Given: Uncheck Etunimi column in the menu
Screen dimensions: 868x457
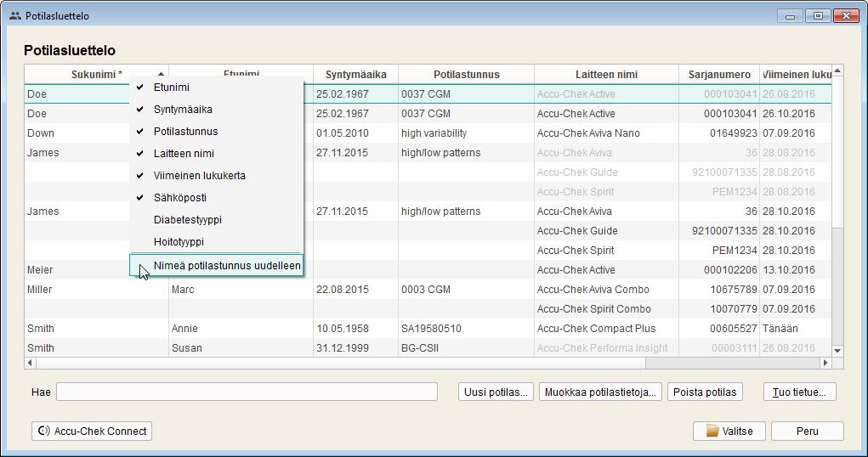Looking at the screenshot, I should [x=217, y=87].
